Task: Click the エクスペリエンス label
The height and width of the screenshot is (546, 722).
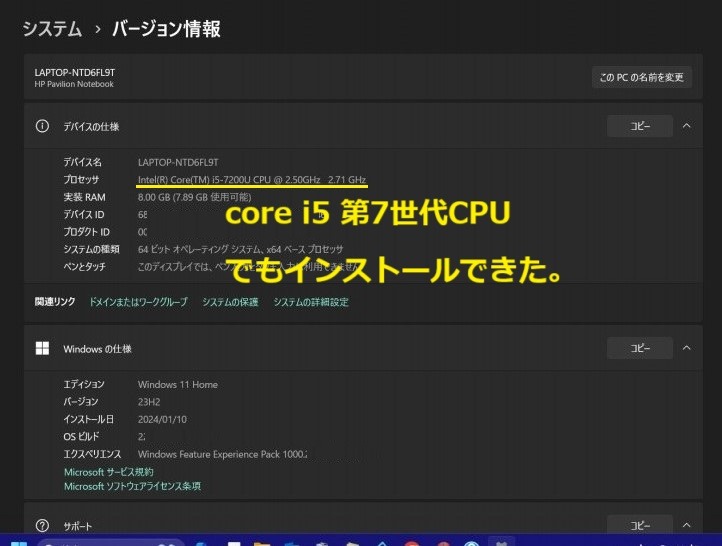Action: click(x=92, y=454)
